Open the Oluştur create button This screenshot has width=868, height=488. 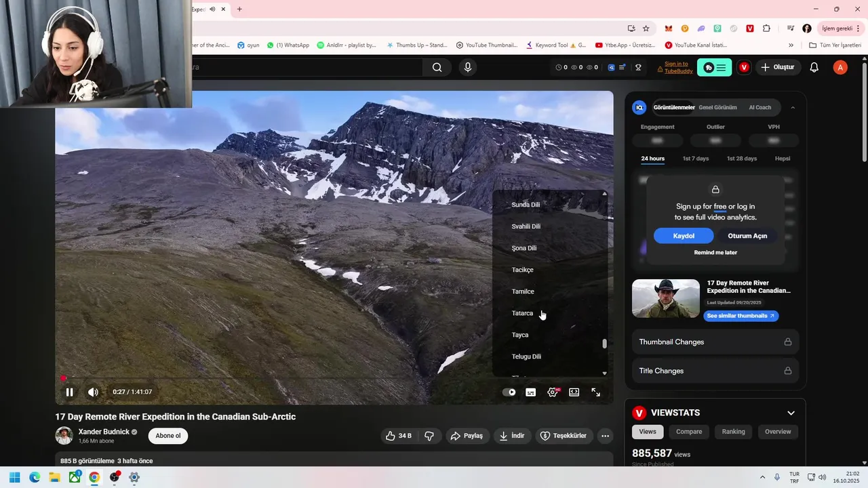[x=777, y=67]
